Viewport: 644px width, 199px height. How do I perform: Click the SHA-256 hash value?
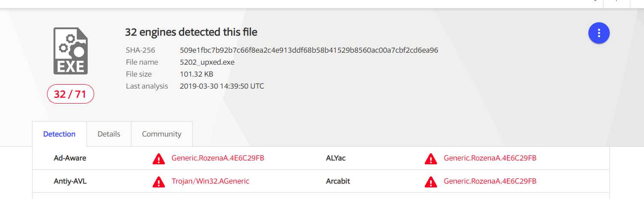pyautogui.click(x=309, y=50)
